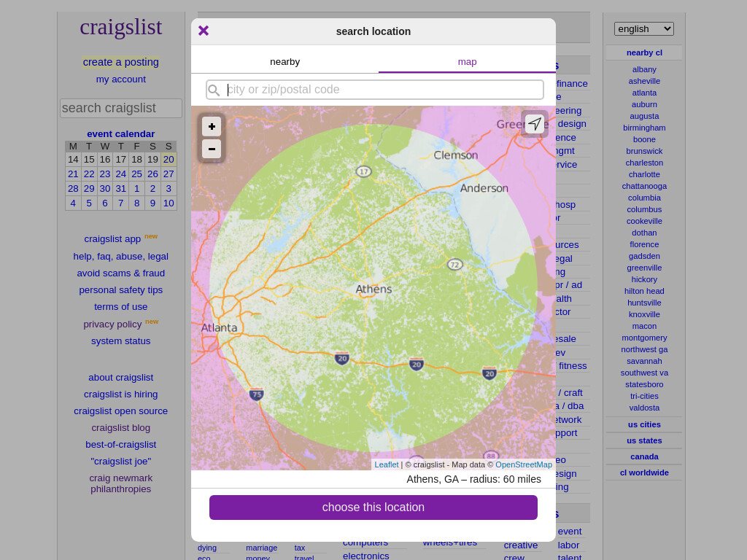
Task: Open terms of use
Action: [x=121, y=307]
